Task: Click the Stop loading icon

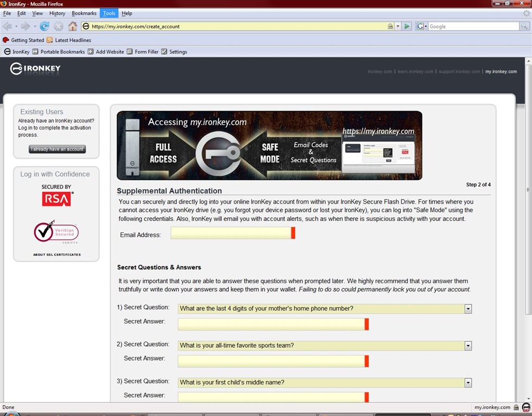Action: pyautogui.click(x=59, y=26)
